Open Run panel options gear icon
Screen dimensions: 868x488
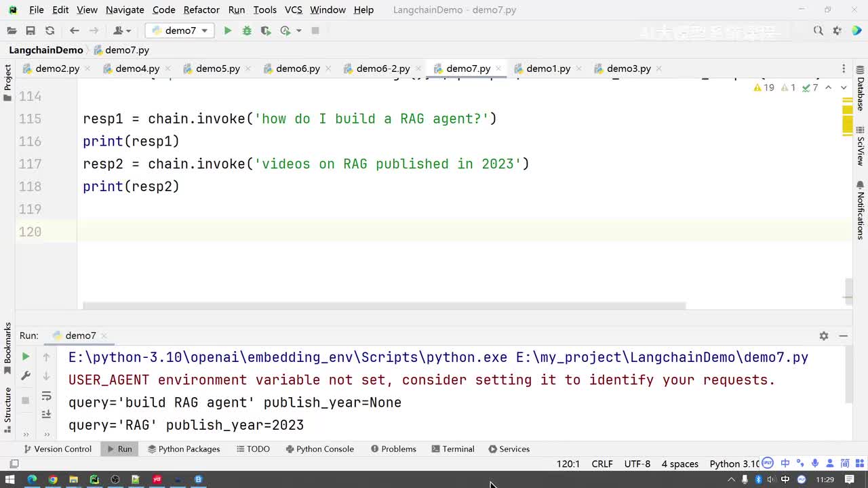click(824, 335)
